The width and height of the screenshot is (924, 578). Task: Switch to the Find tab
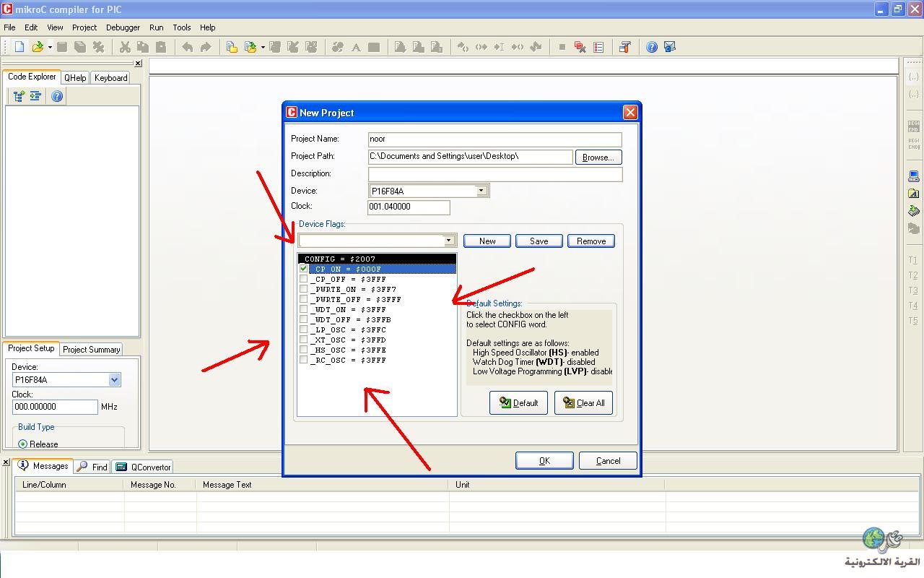[92, 467]
